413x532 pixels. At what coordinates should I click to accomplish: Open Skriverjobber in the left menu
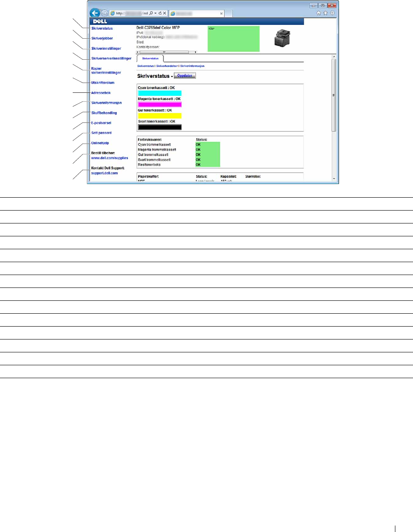[x=102, y=38]
